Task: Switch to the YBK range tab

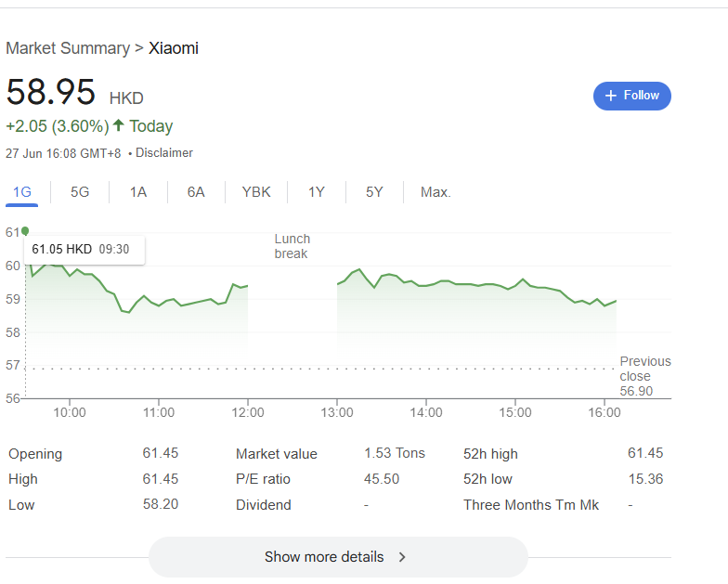Action: [256, 192]
